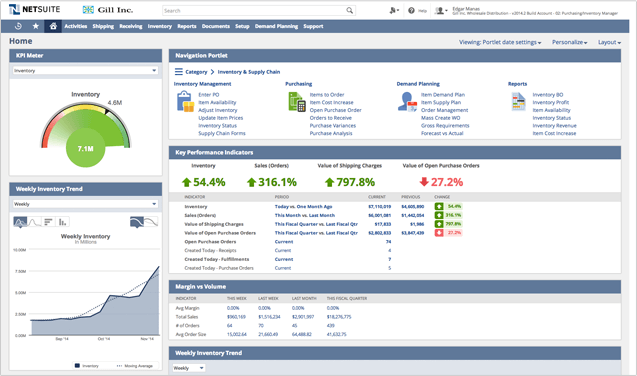Expand the KPI Meter Inventory dropdown
The image size is (637, 376).
coord(85,71)
